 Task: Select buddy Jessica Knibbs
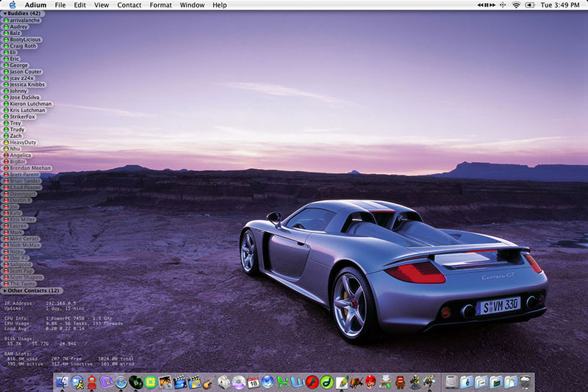[24, 84]
